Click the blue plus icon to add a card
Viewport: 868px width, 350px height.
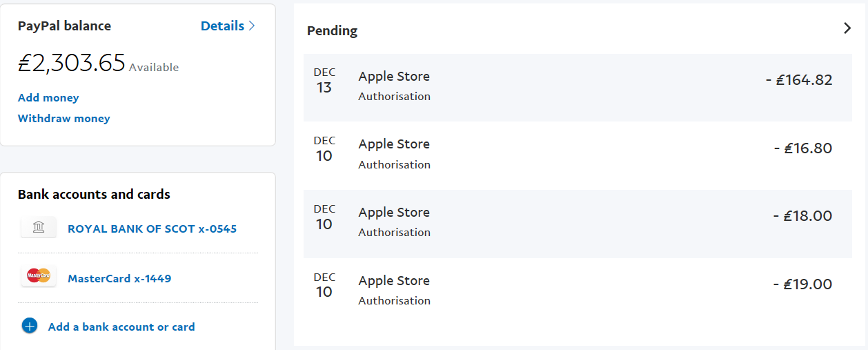point(30,326)
